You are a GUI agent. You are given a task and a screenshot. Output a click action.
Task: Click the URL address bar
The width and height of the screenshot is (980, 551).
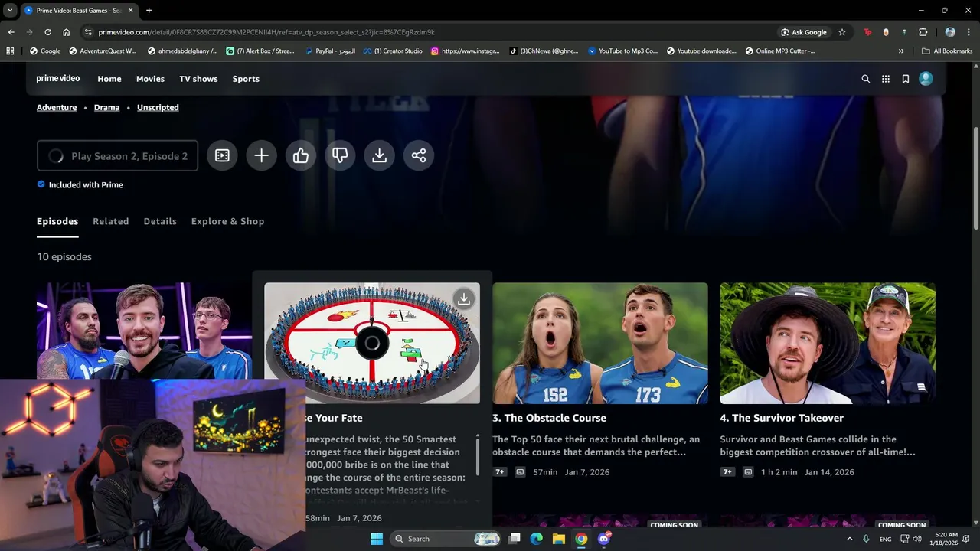[x=429, y=32]
